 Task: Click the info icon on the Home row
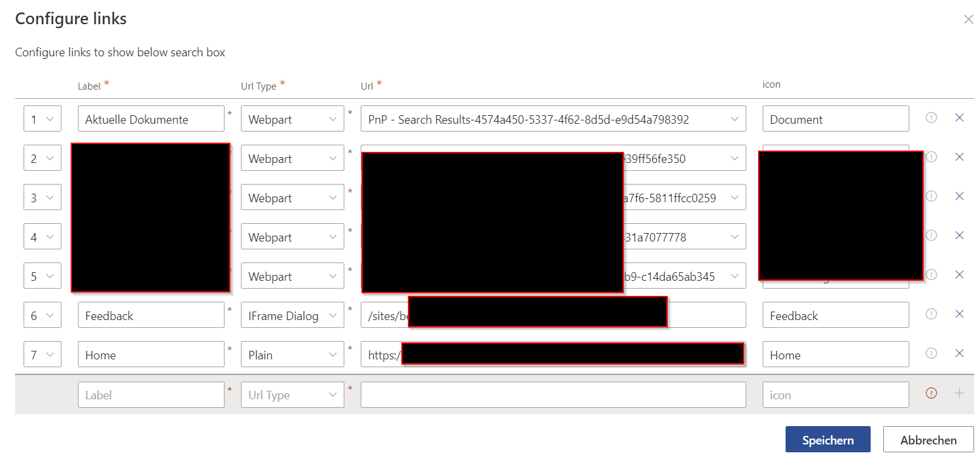point(931,353)
